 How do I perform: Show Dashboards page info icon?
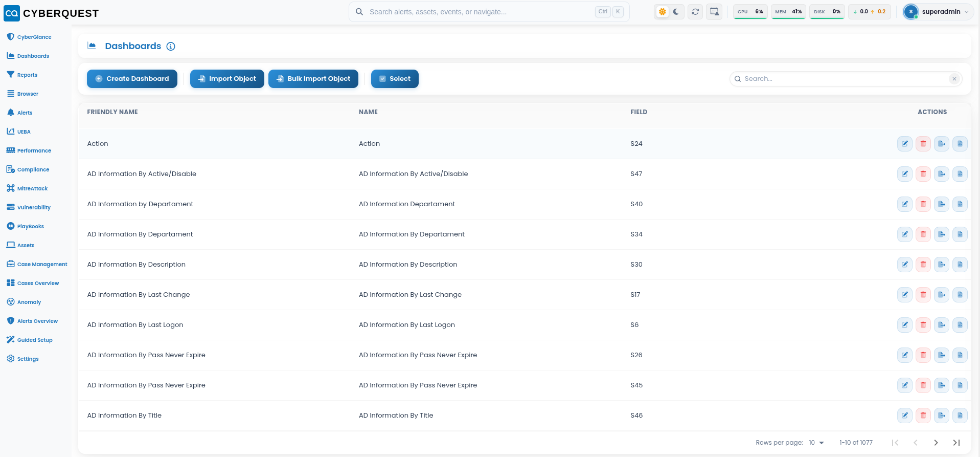tap(171, 47)
